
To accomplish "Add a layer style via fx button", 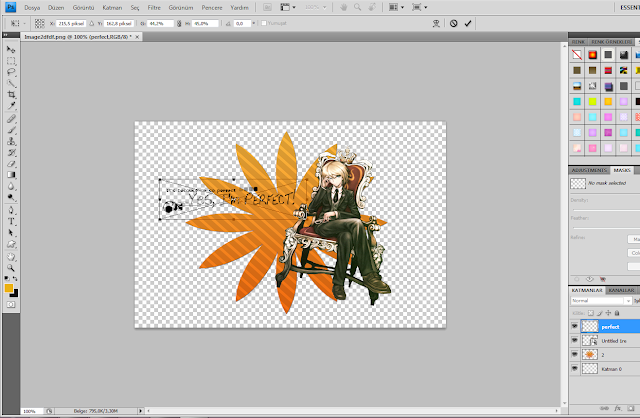I will [x=618, y=408].
